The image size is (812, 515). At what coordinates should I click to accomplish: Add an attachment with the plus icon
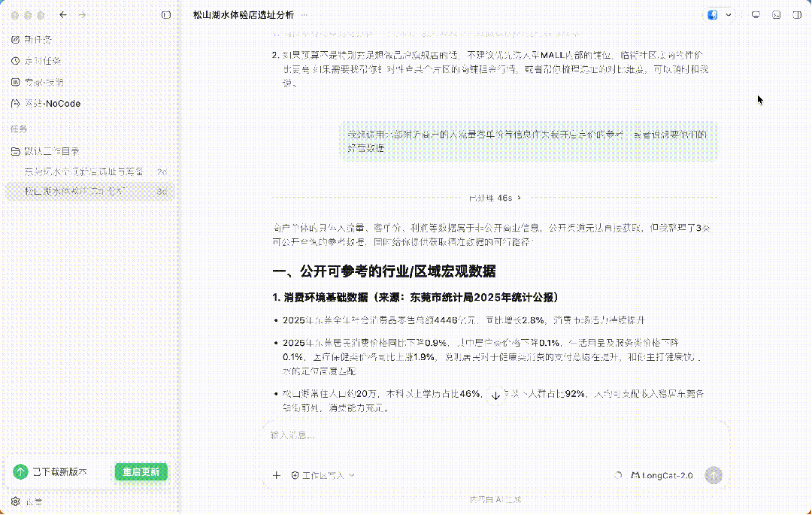tap(277, 475)
